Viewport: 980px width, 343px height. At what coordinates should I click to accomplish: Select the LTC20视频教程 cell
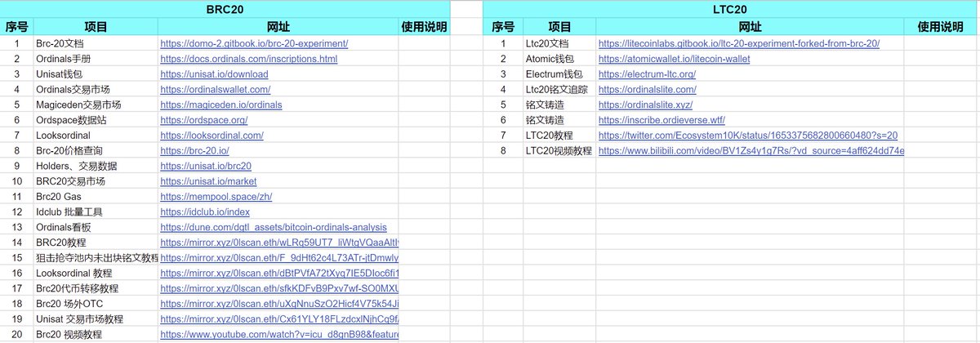[x=559, y=151]
